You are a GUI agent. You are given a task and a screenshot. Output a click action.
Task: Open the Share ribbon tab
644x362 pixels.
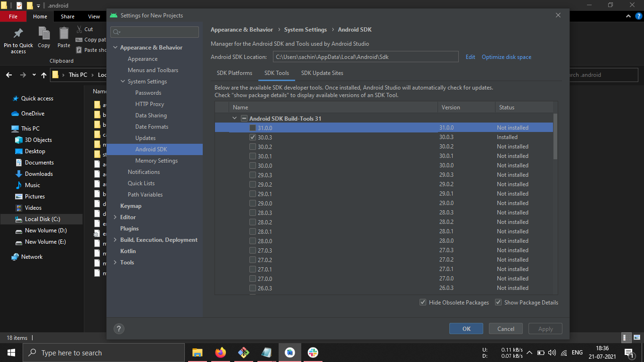click(x=67, y=16)
